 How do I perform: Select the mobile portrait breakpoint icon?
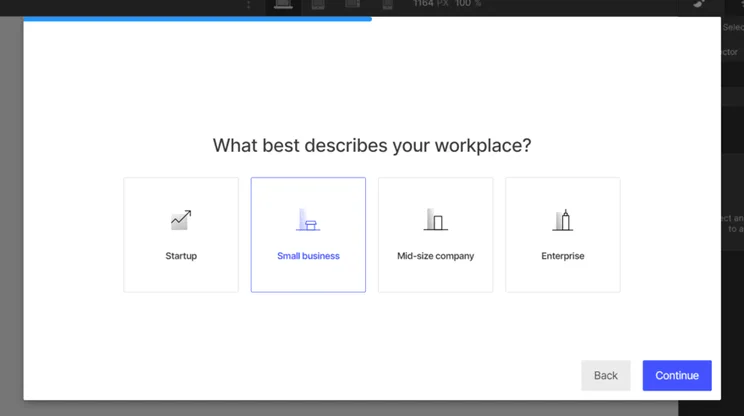click(388, 5)
